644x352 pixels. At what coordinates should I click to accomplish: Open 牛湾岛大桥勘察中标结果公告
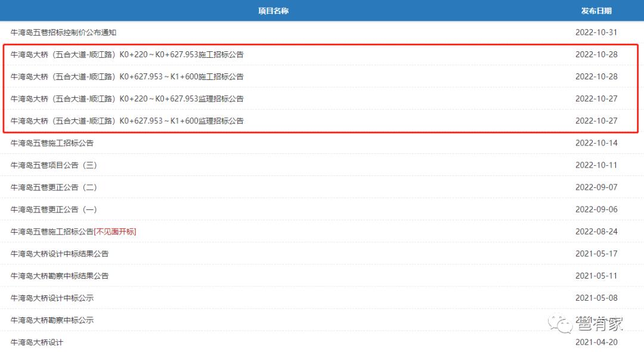point(60,276)
